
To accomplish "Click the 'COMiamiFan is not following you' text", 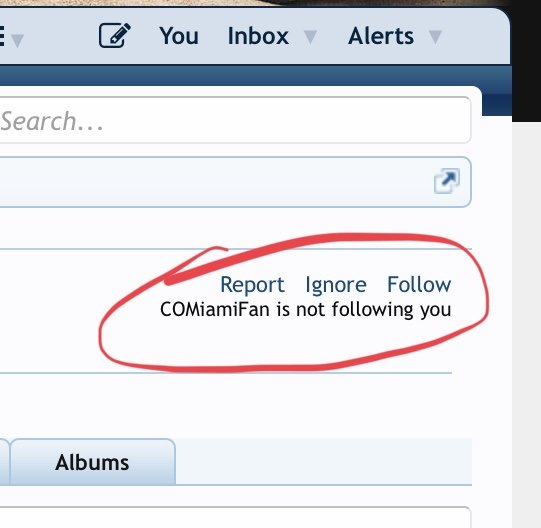I will [306, 310].
